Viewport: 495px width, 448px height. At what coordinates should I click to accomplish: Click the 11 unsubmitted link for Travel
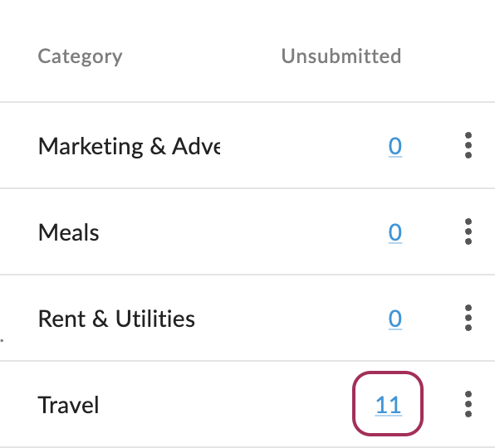point(389,405)
